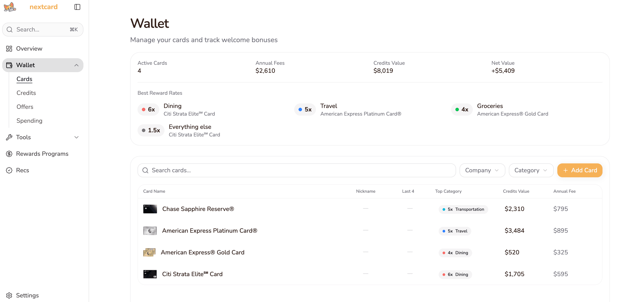Click the 5x Transportation category pill
Viewport: 644px width, 302px height.
point(463,209)
